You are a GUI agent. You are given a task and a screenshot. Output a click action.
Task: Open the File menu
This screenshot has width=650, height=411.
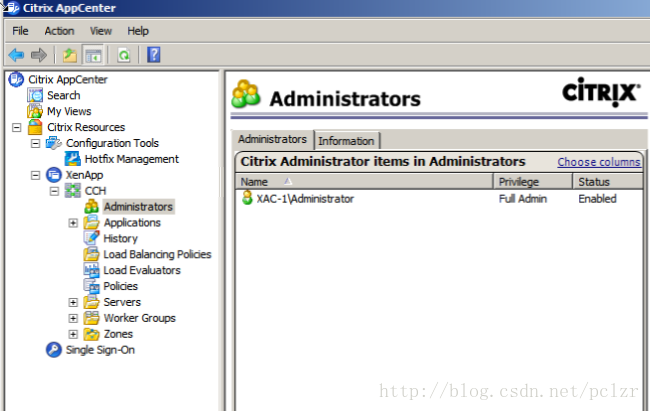pos(20,31)
